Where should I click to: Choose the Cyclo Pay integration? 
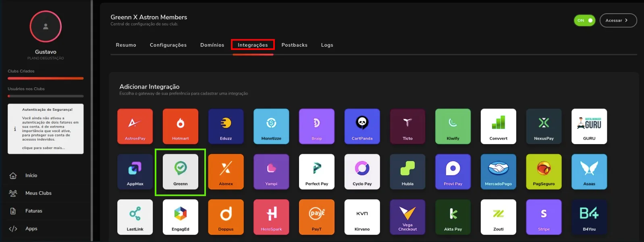click(362, 172)
